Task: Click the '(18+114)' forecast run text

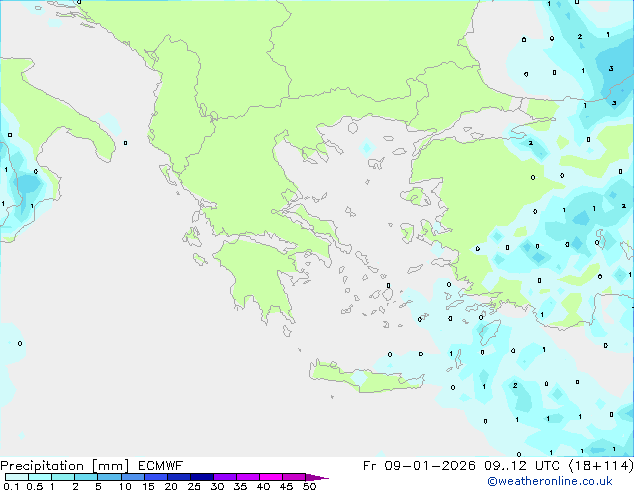Action: pyautogui.click(x=601, y=466)
